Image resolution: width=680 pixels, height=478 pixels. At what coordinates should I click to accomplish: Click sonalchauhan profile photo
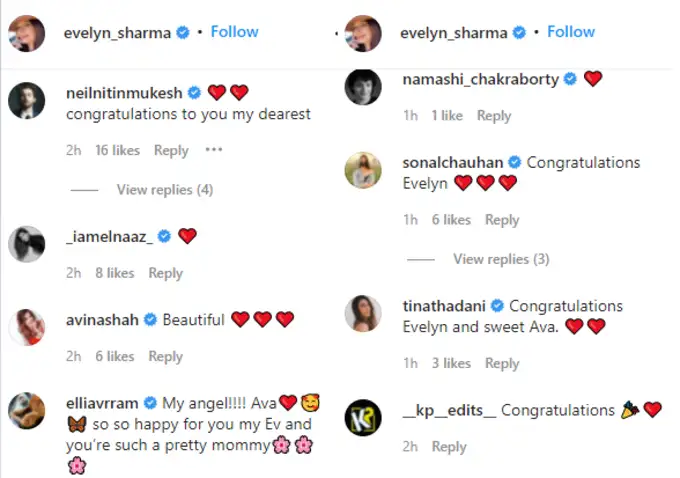(363, 170)
